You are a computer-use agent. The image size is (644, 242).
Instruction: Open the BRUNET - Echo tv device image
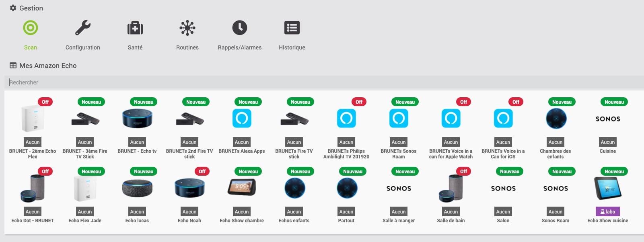tap(137, 119)
